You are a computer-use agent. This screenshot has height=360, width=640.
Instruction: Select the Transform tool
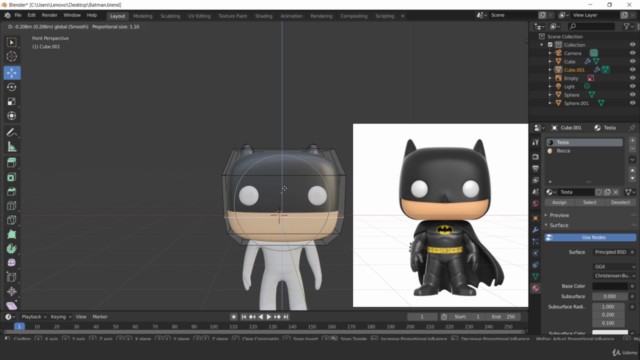(x=11, y=116)
